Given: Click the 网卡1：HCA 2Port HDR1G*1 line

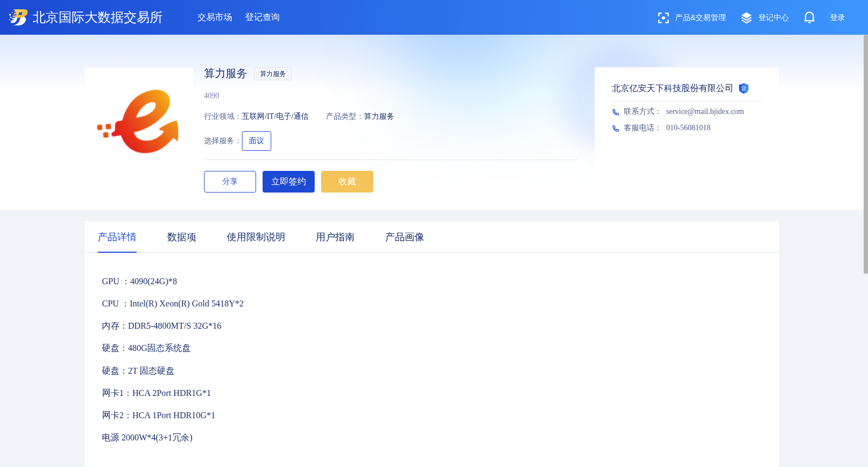Looking at the screenshot, I should 156,393.
